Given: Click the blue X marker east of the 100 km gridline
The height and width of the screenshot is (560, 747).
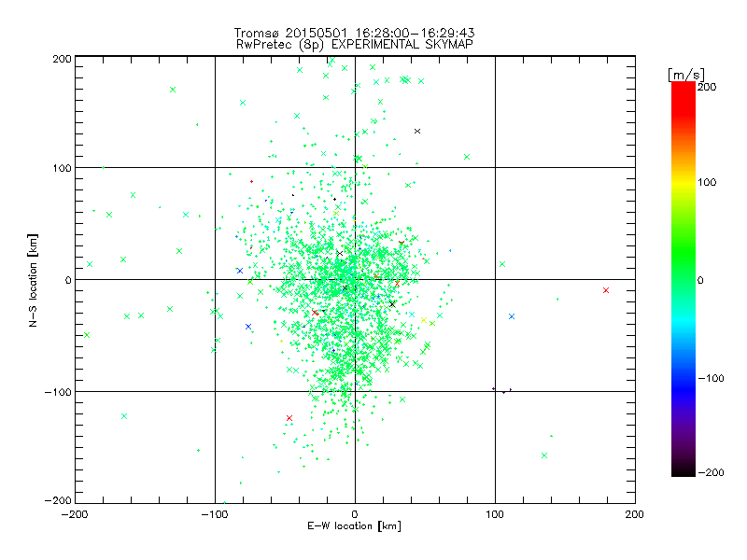Looking at the screenshot, I should pos(512,316).
